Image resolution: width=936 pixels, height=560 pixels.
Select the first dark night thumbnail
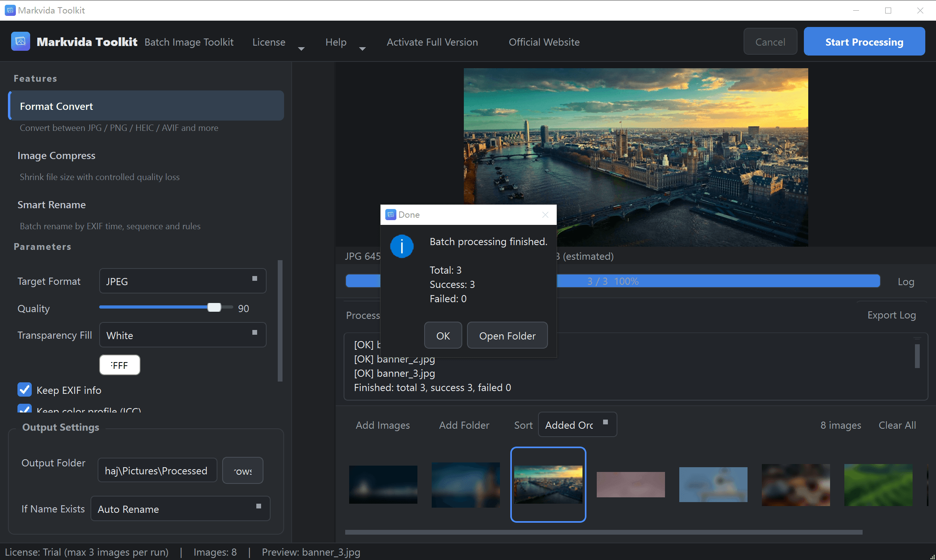tap(383, 484)
